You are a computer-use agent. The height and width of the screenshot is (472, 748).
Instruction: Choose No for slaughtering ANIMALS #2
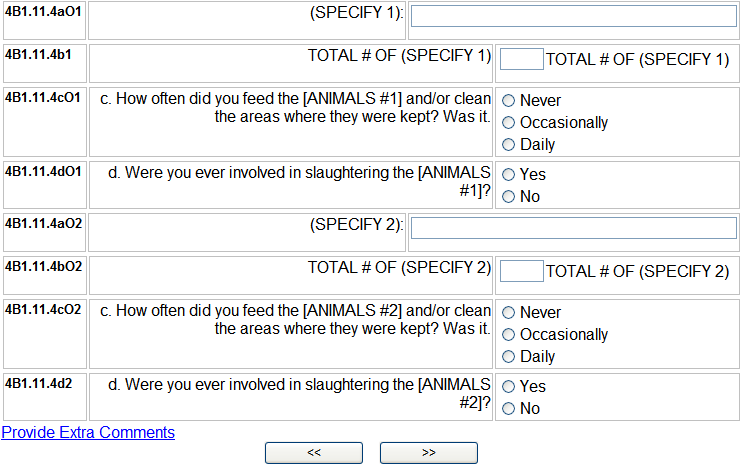[509, 409]
